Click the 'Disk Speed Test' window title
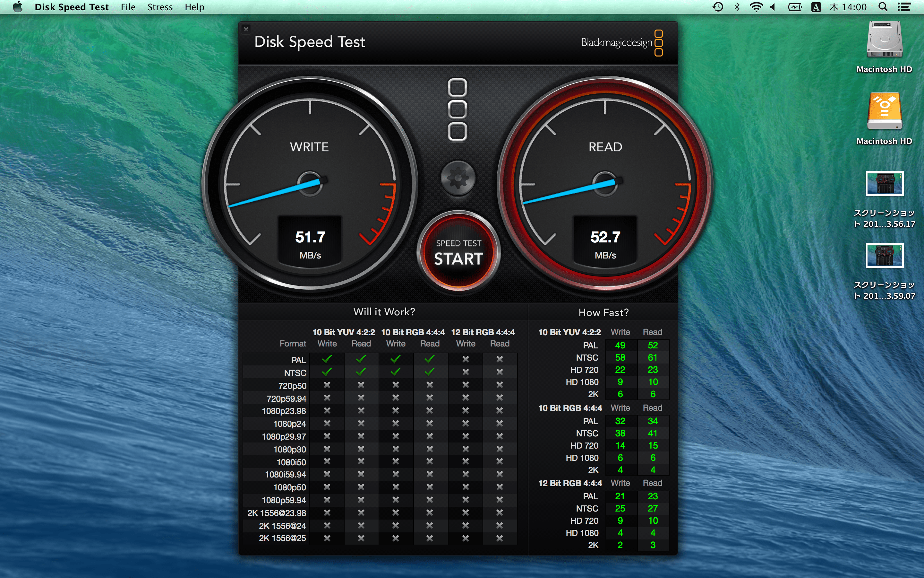This screenshot has height=578, width=924. pyautogui.click(x=310, y=42)
